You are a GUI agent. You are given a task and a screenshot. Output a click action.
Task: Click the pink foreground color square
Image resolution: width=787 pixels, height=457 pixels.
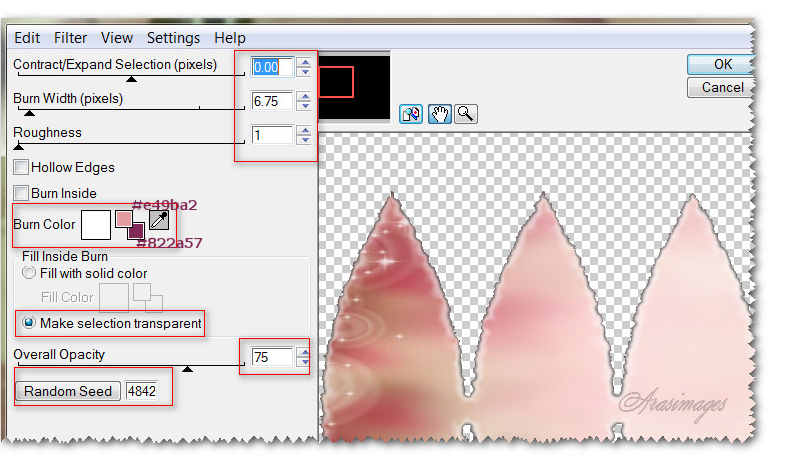124,219
